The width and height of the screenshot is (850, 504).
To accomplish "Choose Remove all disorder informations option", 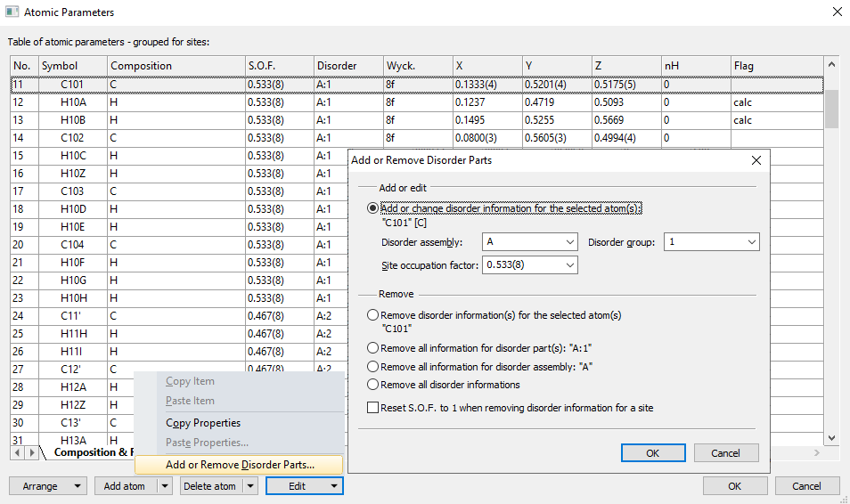I will tap(373, 385).
